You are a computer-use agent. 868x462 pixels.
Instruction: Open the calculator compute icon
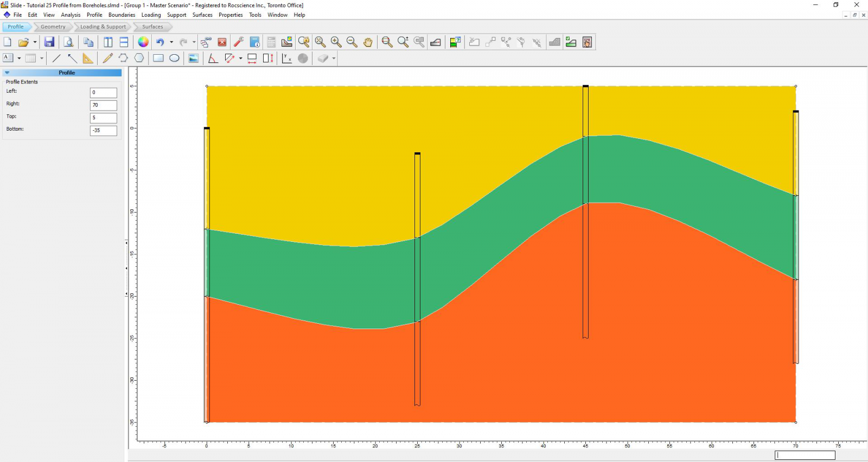tap(271, 42)
